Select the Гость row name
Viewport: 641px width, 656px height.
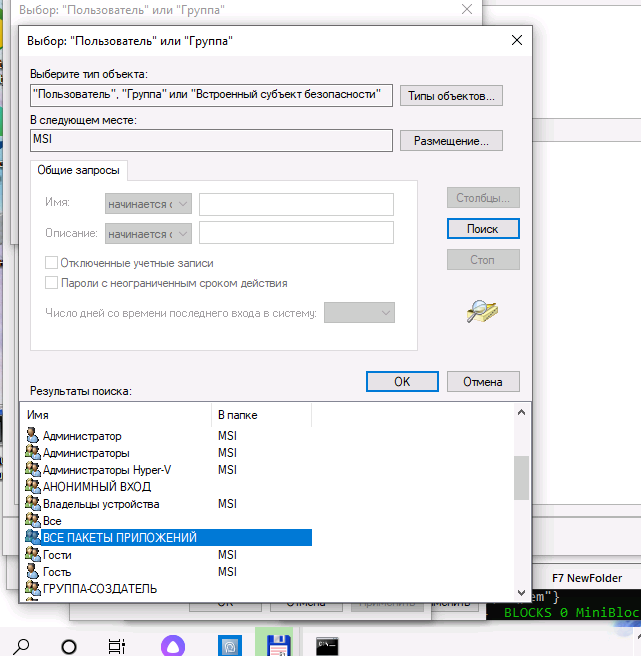click(57, 572)
